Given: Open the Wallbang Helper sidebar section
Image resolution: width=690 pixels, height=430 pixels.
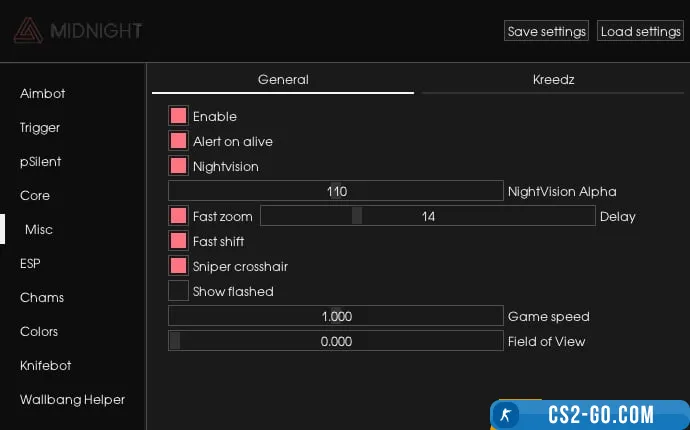Looking at the screenshot, I should click(x=72, y=399).
